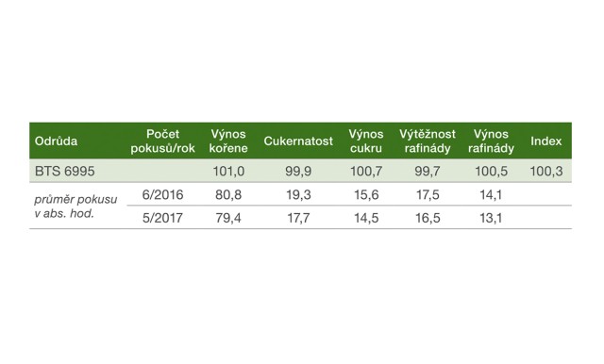The height and width of the screenshot is (364, 604).
Task: Click the 19,3 sugar content value
Action: [298, 194]
